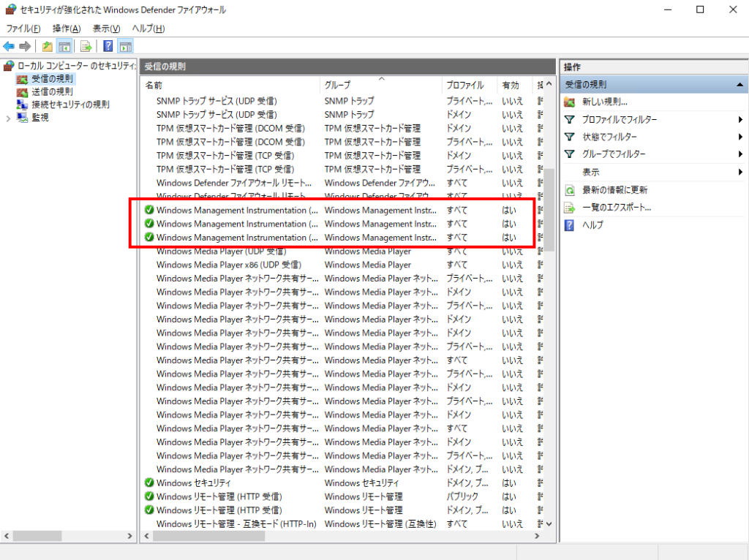Open help from the toolbar question-mark icon
Viewport: 749px width, 560px height.
[108, 46]
